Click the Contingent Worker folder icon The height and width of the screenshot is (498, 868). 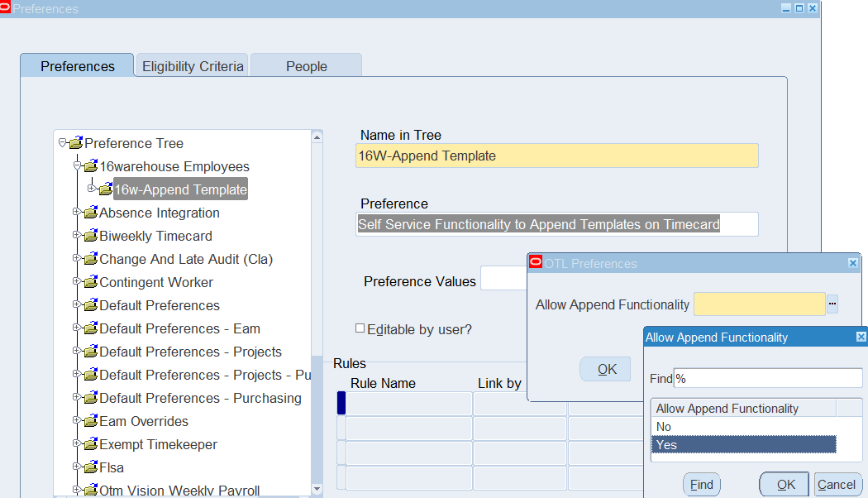click(90, 283)
